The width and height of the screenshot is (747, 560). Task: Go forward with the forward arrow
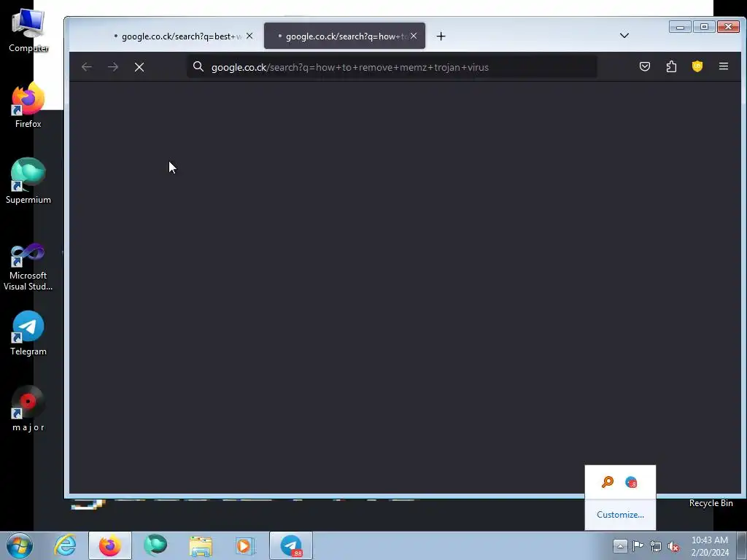coord(113,67)
